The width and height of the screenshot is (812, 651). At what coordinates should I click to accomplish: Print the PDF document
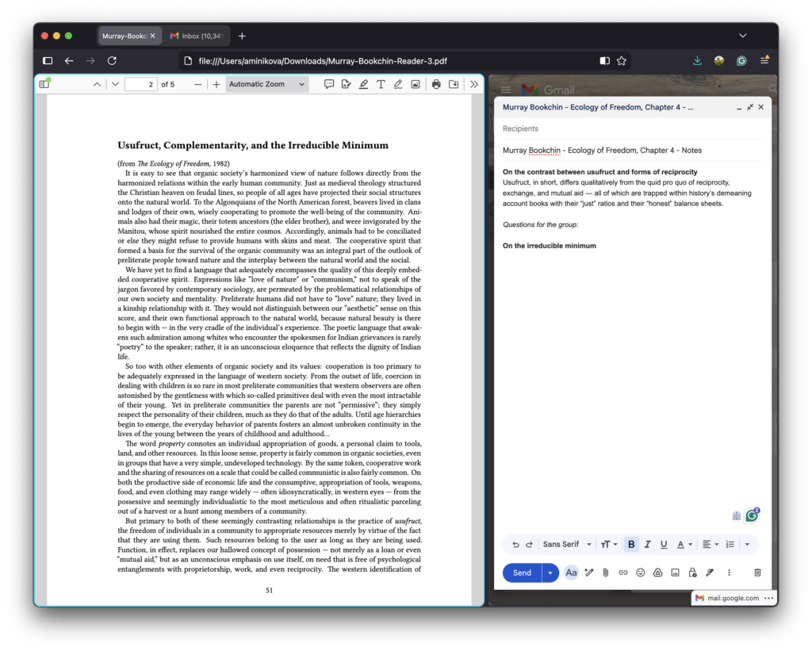pos(436,83)
